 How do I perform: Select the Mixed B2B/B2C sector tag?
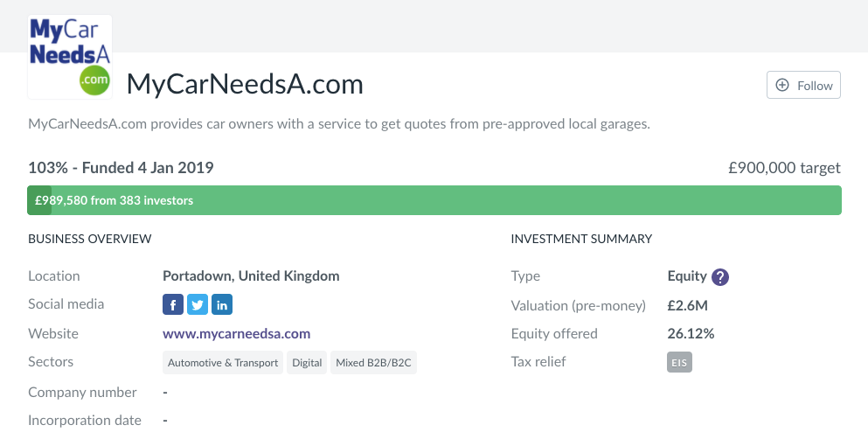click(373, 363)
